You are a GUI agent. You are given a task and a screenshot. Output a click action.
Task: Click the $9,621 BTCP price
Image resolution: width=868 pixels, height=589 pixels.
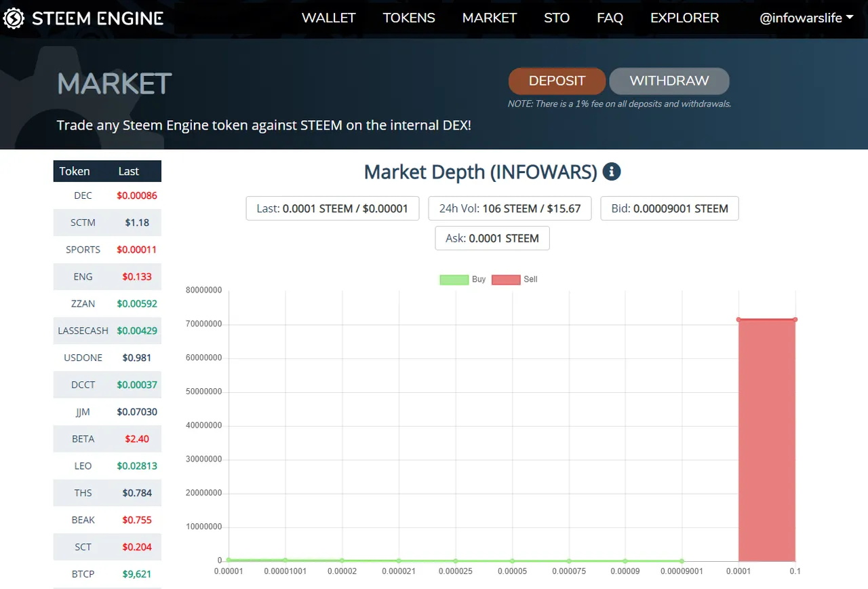coord(137,574)
